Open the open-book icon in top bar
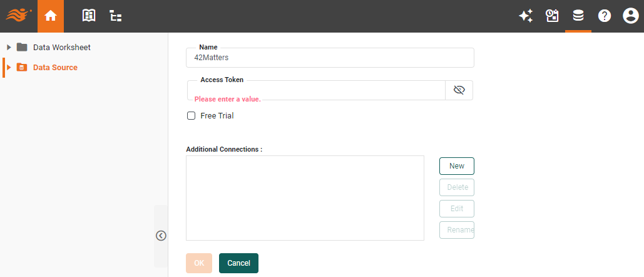This screenshot has width=644, height=277. point(89,16)
